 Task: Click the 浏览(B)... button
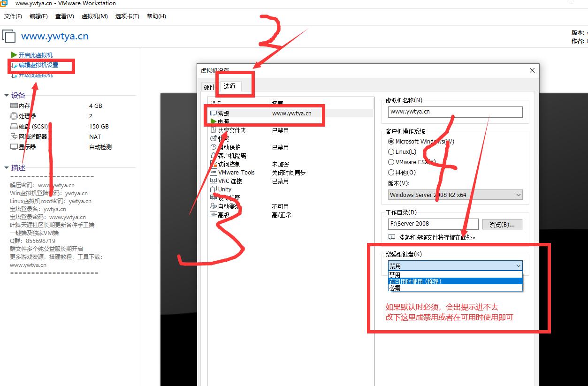coord(502,224)
